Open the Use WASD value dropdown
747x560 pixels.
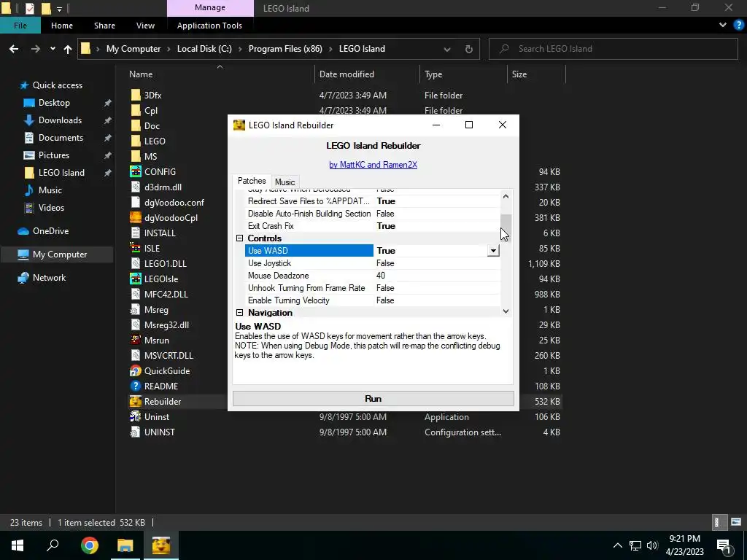pos(493,251)
